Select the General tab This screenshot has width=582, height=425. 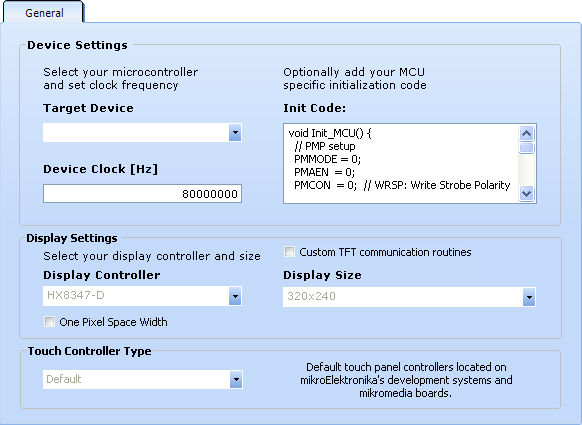pos(44,13)
